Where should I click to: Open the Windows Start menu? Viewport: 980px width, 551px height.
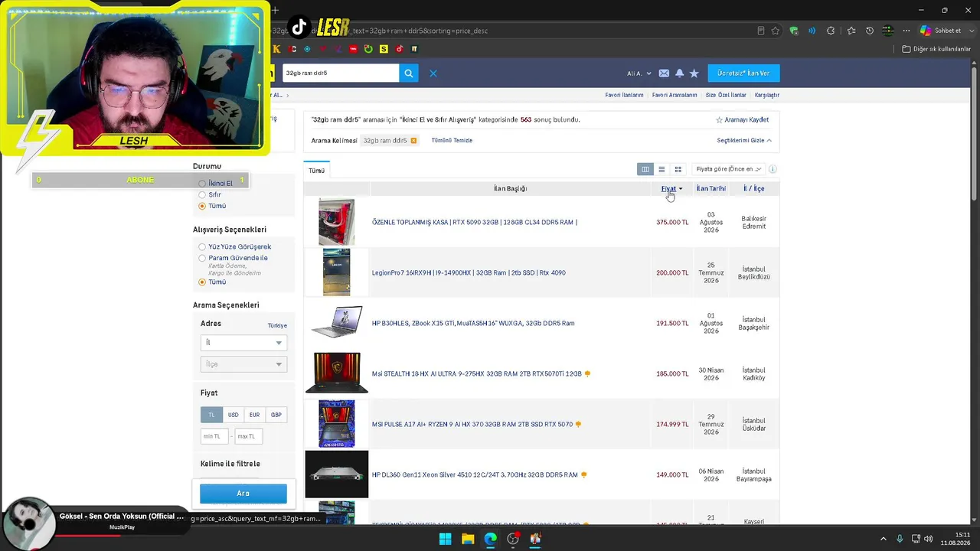click(445, 539)
